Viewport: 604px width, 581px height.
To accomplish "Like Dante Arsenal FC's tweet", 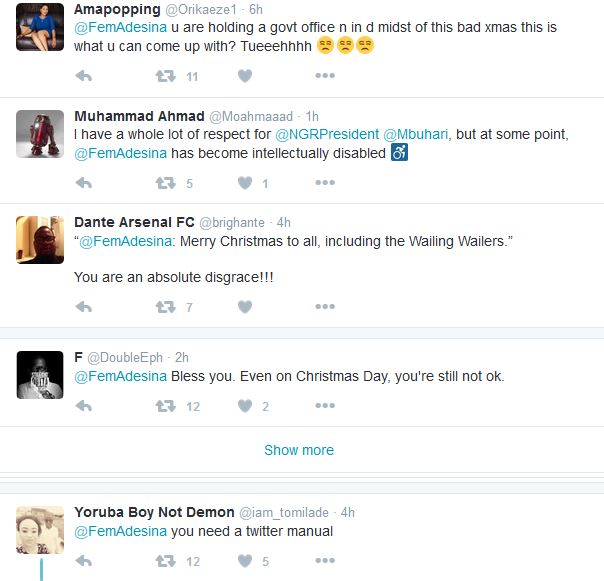I will 244,307.
